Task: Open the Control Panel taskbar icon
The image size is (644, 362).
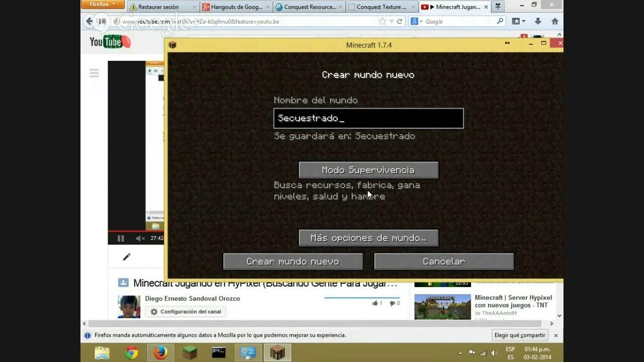Action: [x=248, y=353]
